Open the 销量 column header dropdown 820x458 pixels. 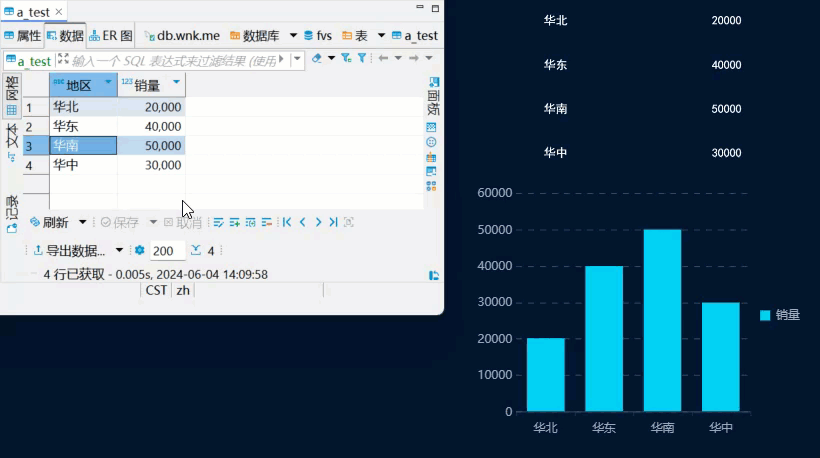176,82
